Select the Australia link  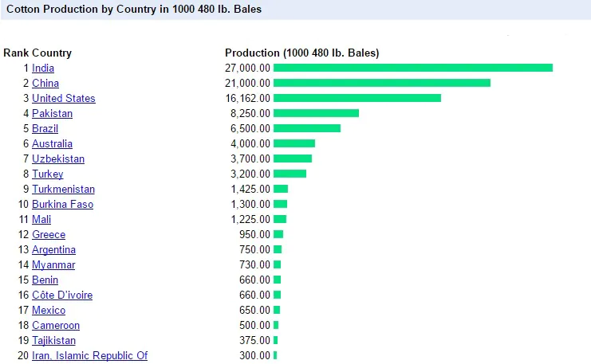pos(52,144)
